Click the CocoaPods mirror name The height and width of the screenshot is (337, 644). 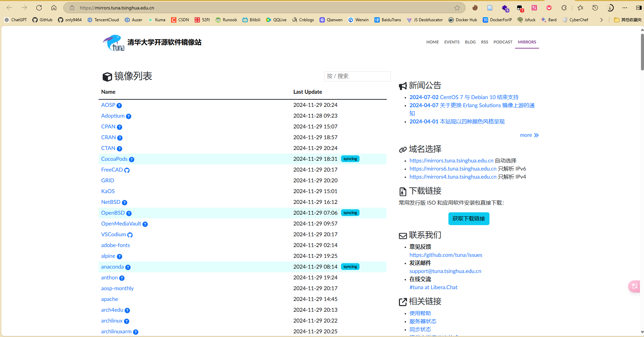[x=114, y=159]
